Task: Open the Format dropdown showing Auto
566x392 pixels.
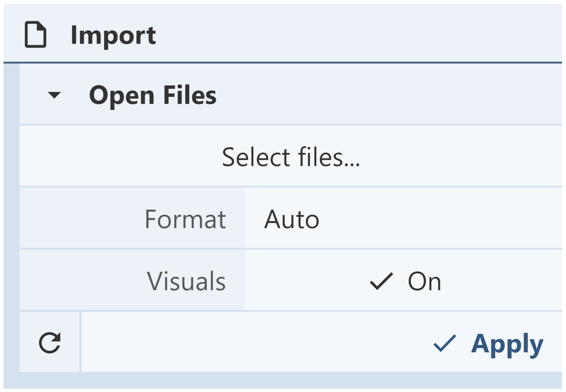Action: point(403,219)
